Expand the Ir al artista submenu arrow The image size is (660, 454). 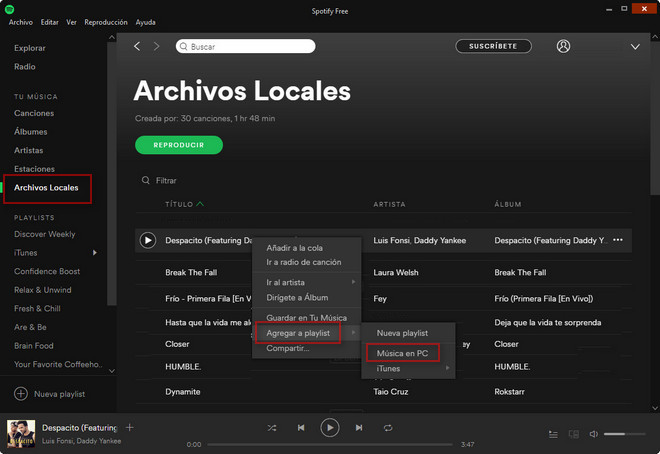point(354,282)
